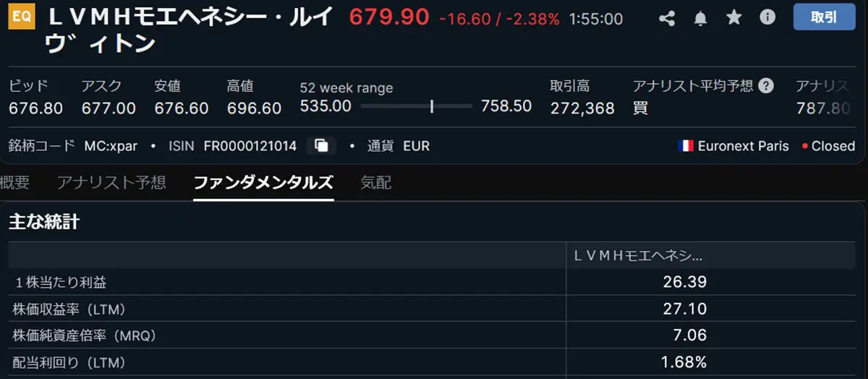Image resolution: width=868 pixels, height=379 pixels.
Task: Click the 主な統計 section heading
Action: (44, 222)
